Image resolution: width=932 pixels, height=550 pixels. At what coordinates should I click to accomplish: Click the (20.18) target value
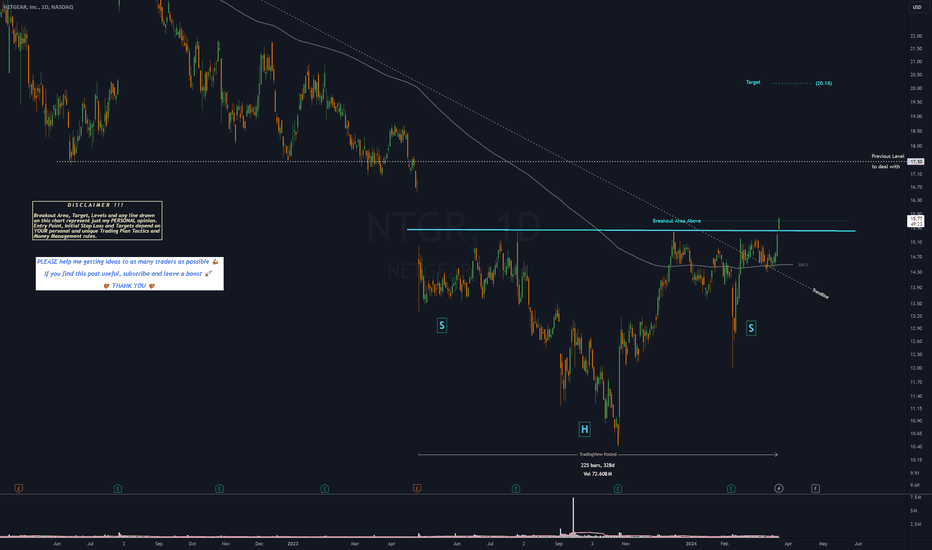point(823,83)
